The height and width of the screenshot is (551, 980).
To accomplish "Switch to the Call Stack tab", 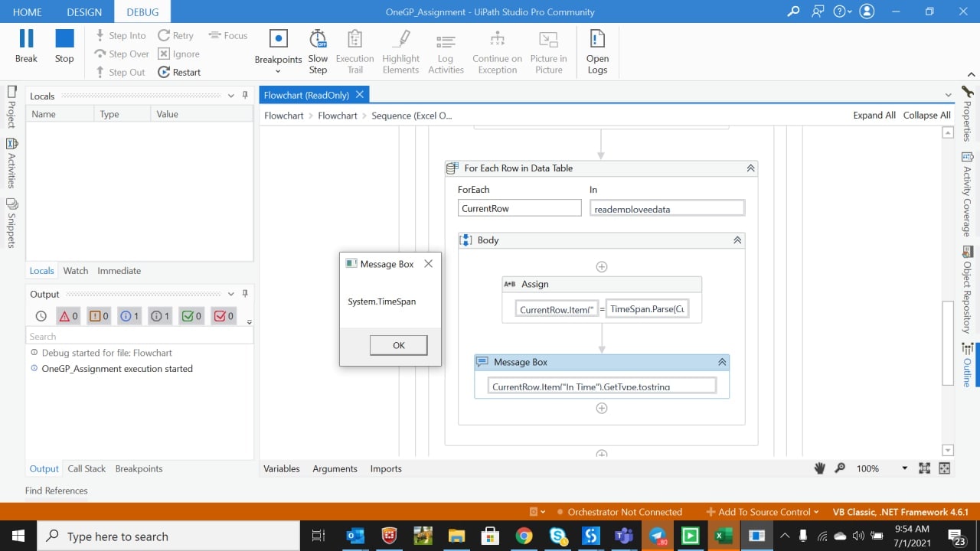I will click(87, 469).
